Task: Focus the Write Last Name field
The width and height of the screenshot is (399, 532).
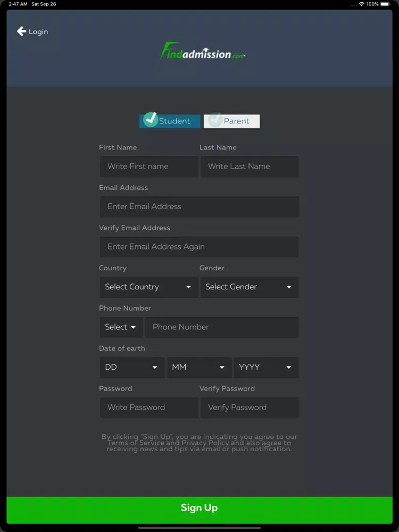Action: tap(250, 166)
